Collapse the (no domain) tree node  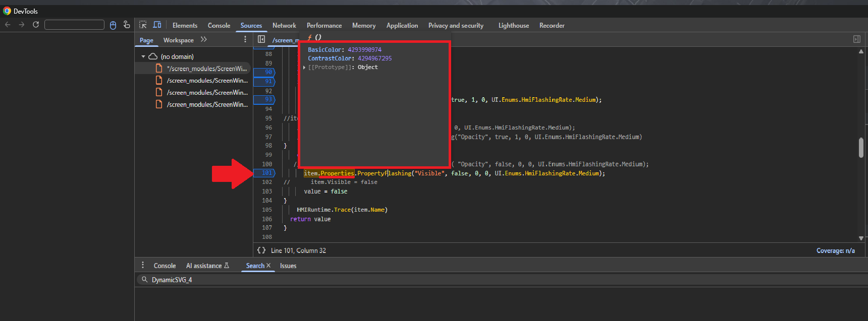pos(143,56)
